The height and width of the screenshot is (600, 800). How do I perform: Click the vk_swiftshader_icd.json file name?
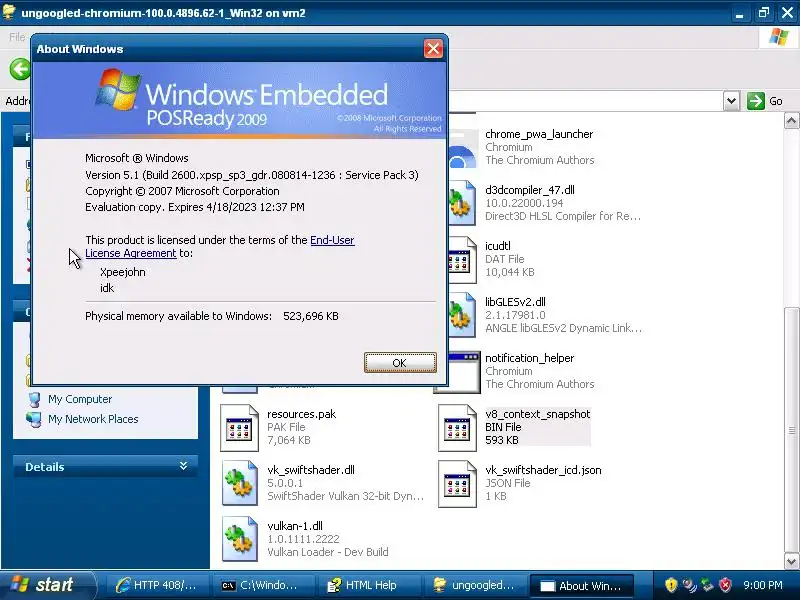click(543, 470)
